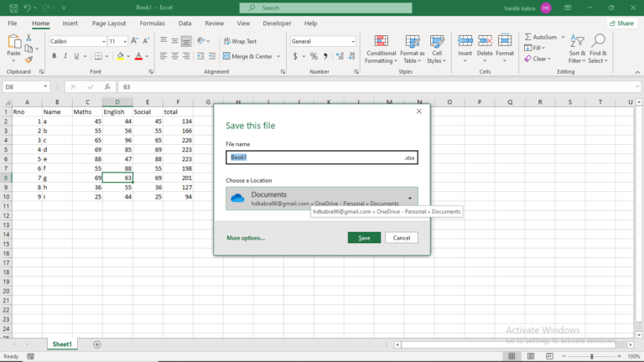This screenshot has width=644, height=362.
Task: Click the AutoSum sigma icon
Action: pyautogui.click(x=528, y=37)
